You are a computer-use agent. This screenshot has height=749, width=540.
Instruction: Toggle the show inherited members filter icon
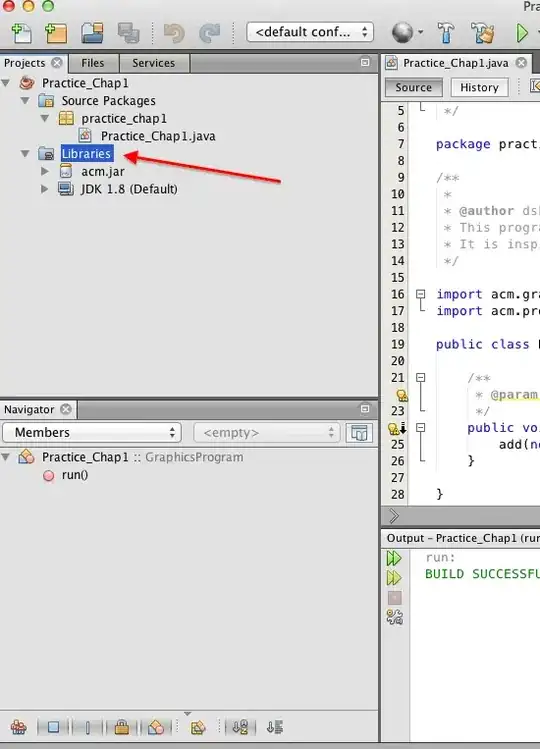point(18,727)
